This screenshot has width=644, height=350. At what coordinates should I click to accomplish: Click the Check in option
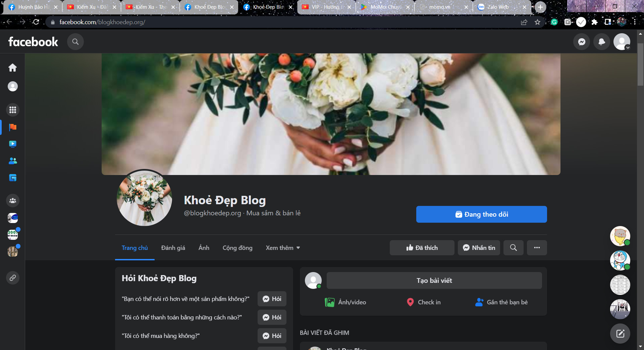click(x=423, y=302)
